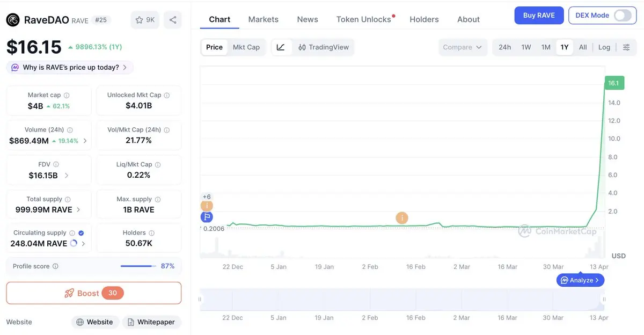Toggle Log scale on the chart
The height and width of the screenshot is (335, 644).
coord(604,47)
